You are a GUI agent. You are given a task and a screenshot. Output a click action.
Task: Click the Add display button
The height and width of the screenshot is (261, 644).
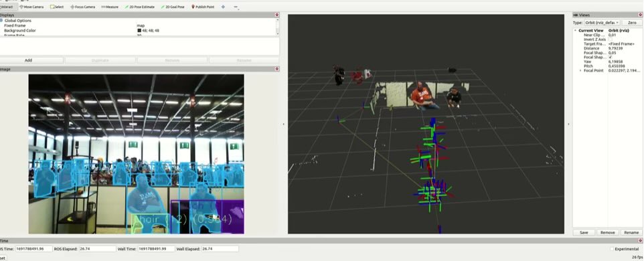coord(28,60)
